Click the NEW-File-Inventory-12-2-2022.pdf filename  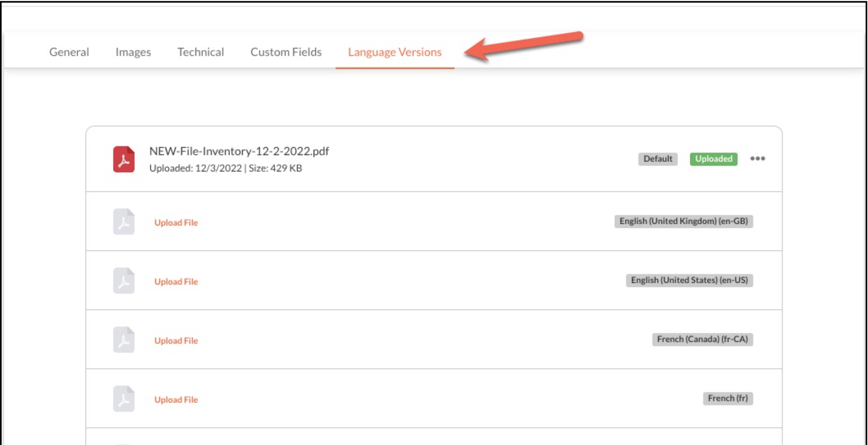click(x=239, y=151)
